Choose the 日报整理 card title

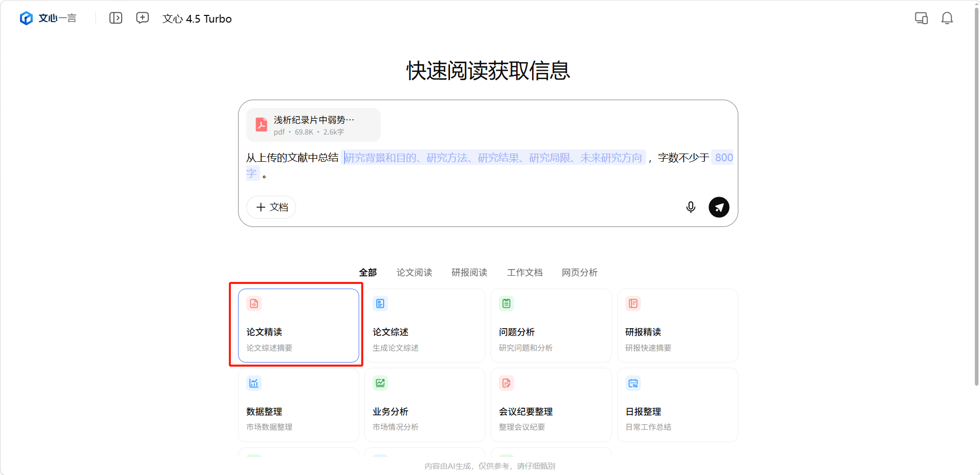pyautogui.click(x=643, y=412)
